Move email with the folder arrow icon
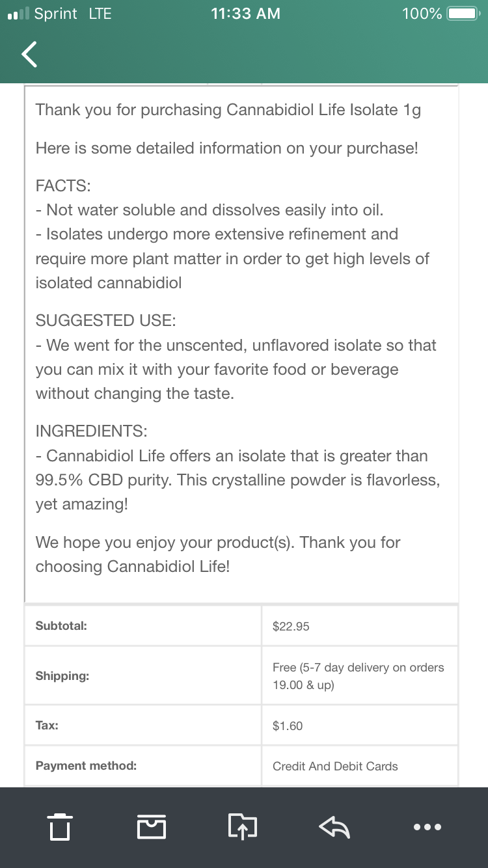Image resolution: width=488 pixels, height=868 pixels. (243, 827)
